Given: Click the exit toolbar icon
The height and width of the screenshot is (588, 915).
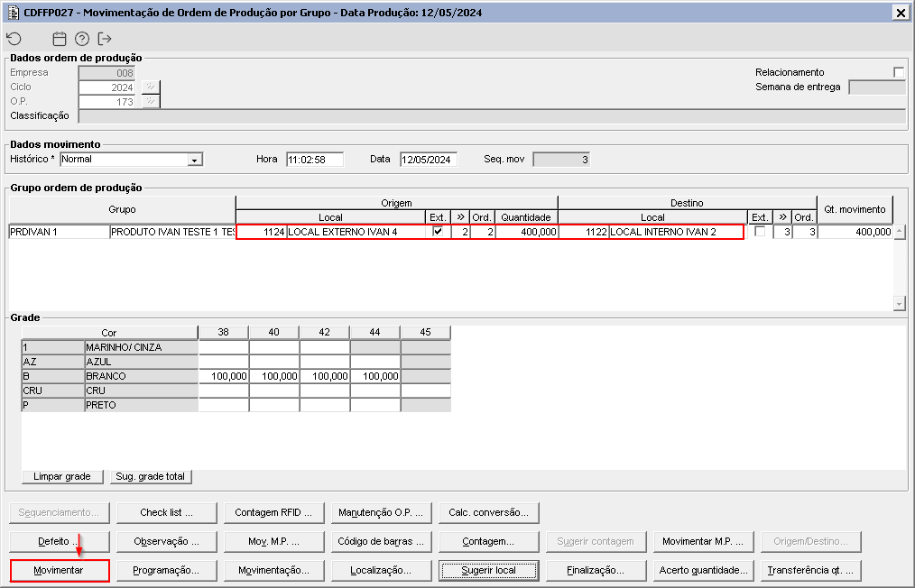Looking at the screenshot, I should coord(105,39).
